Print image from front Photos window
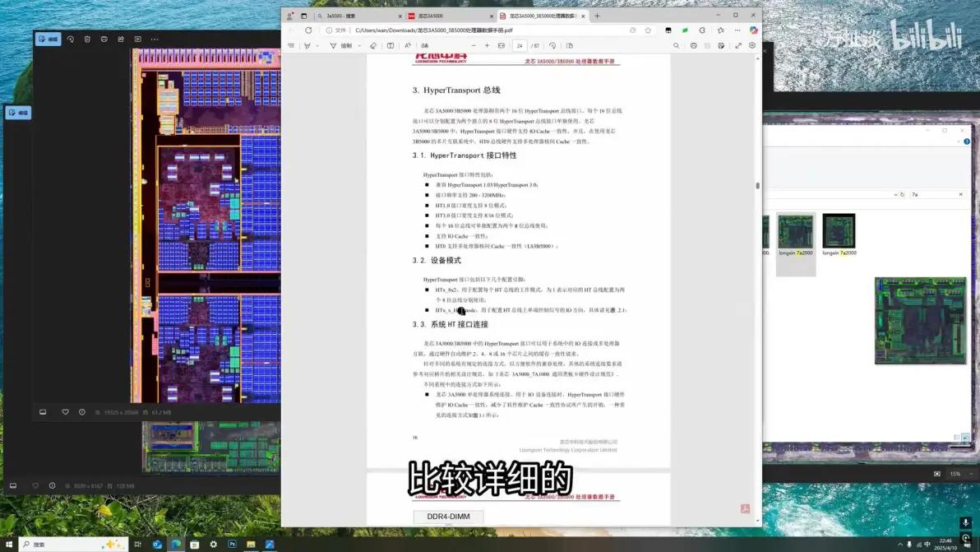 pyautogui.click(x=104, y=39)
